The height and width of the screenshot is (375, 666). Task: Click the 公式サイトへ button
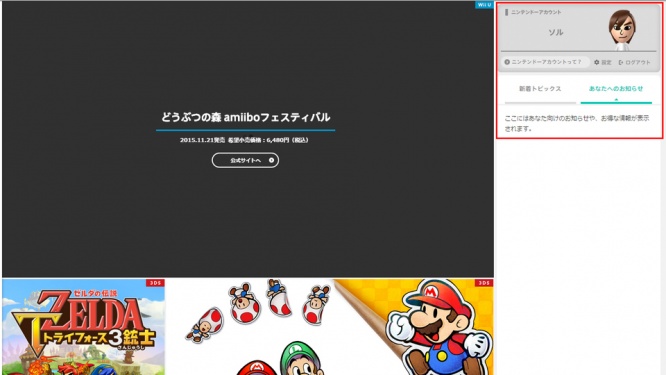pos(245,160)
